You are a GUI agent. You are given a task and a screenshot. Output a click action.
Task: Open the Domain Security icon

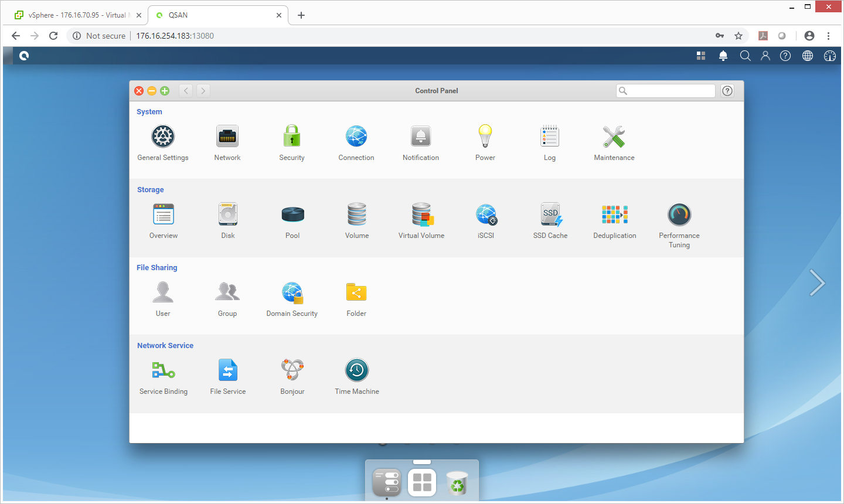(x=292, y=292)
